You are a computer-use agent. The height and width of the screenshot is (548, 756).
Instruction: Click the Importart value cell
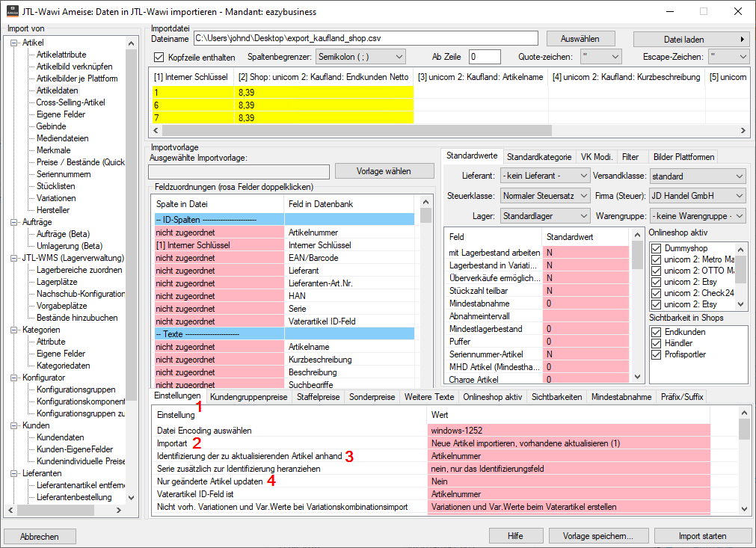569,443
